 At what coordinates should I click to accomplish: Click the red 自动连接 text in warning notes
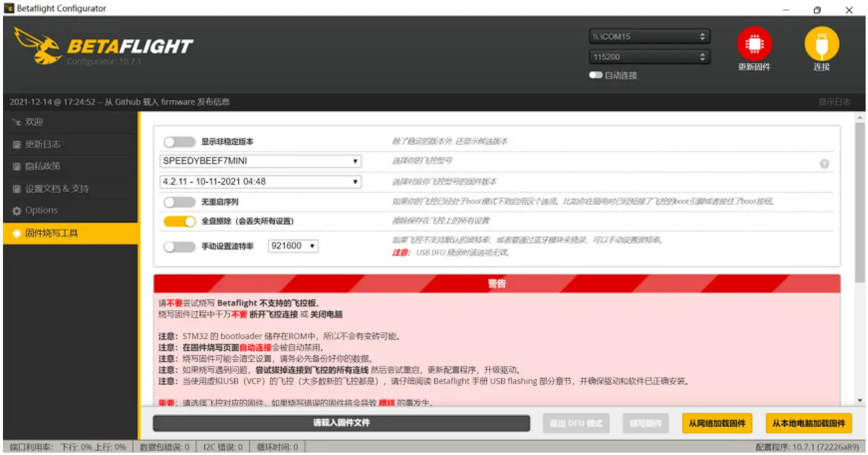click(255, 347)
